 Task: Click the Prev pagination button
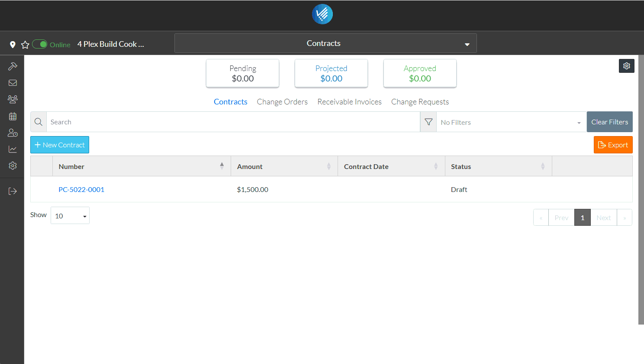[561, 218]
